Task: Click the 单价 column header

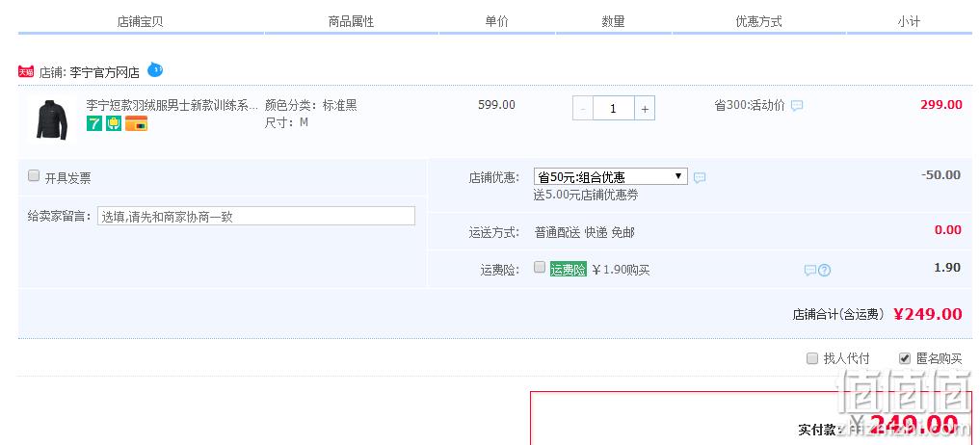Action: coord(497,21)
